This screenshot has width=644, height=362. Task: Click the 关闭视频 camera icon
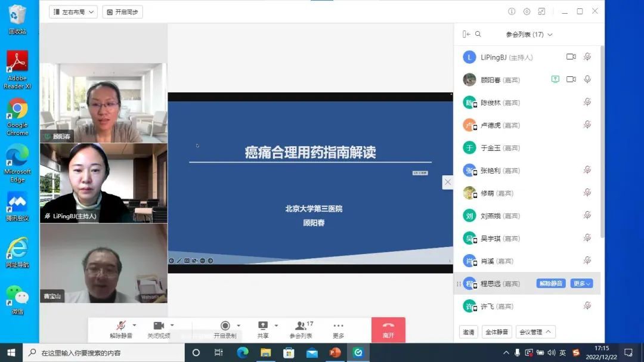[x=159, y=326]
